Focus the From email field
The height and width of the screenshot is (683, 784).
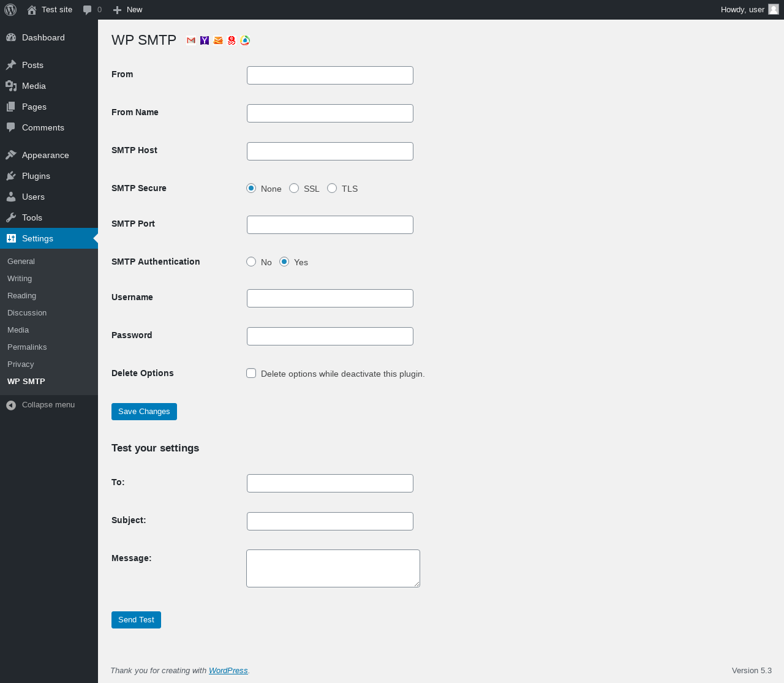[x=330, y=75]
